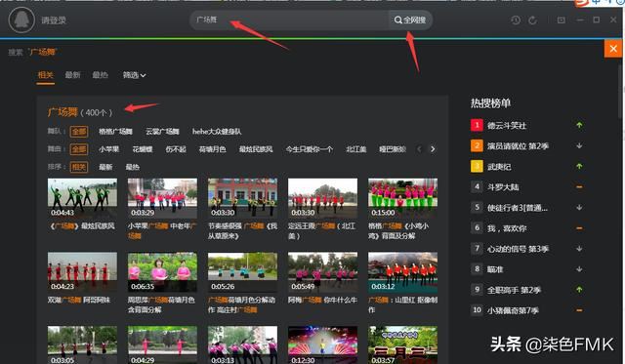Image resolution: width=625 pixels, height=364 pixels.
Task: Select 全部 in the 舞队 filter row
Action: pos(79,132)
